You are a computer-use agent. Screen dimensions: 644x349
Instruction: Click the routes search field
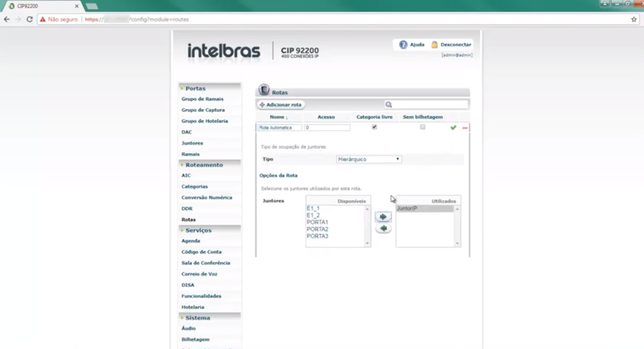429,105
